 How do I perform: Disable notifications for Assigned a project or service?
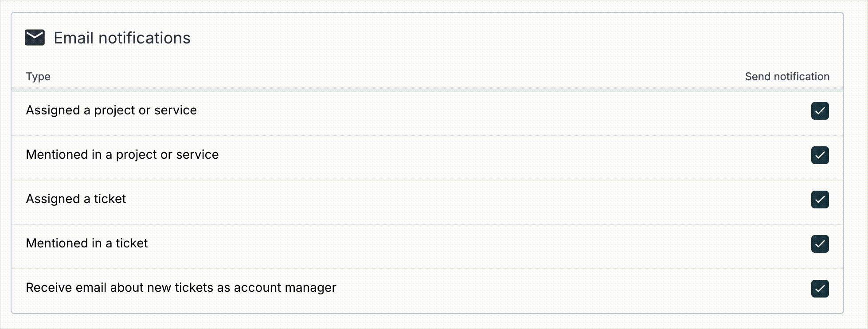pos(820,111)
